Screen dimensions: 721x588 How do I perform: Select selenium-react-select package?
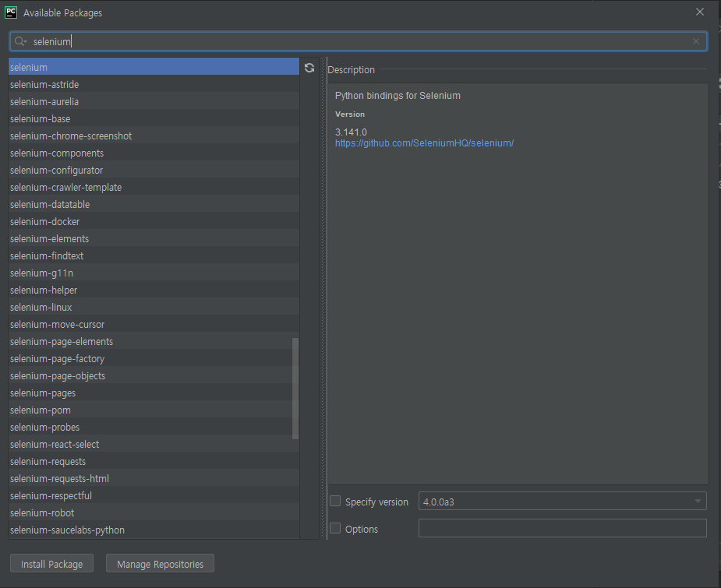(x=154, y=445)
